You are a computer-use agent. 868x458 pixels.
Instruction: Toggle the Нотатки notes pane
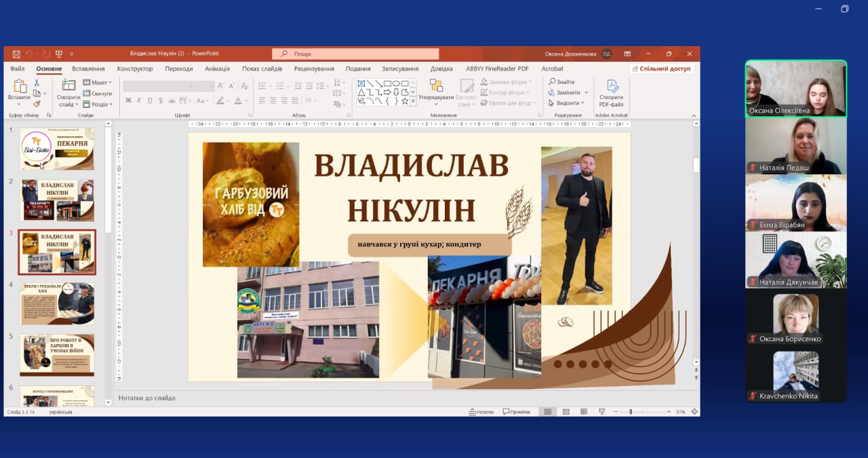tap(481, 412)
